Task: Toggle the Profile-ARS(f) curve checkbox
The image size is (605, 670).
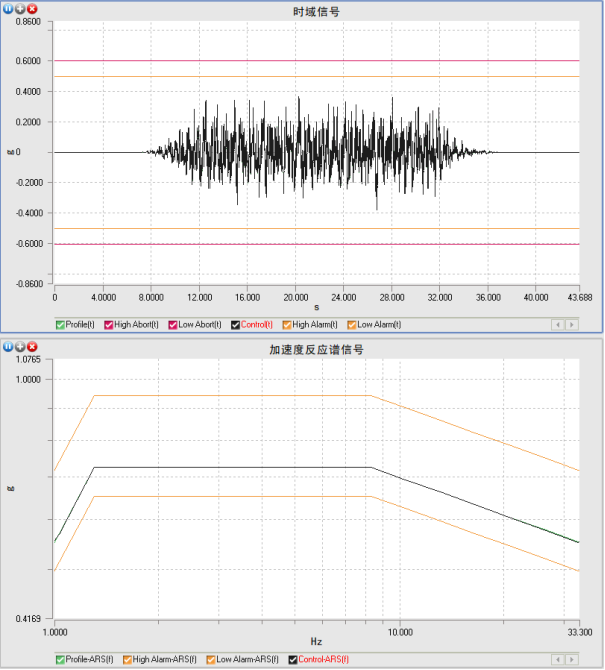Action: pos(60,660)
